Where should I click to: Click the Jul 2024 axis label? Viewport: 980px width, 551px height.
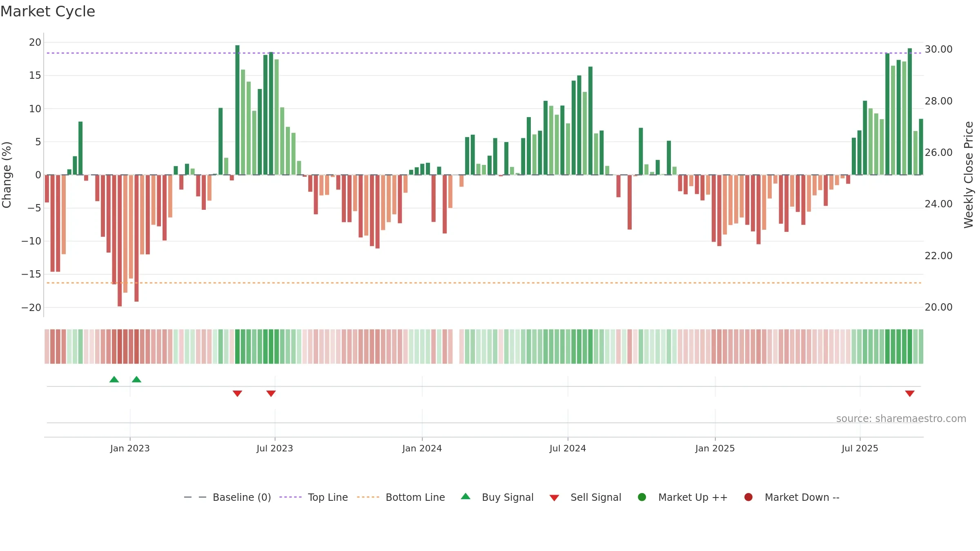pyautogui.click(x=568, y=448)
